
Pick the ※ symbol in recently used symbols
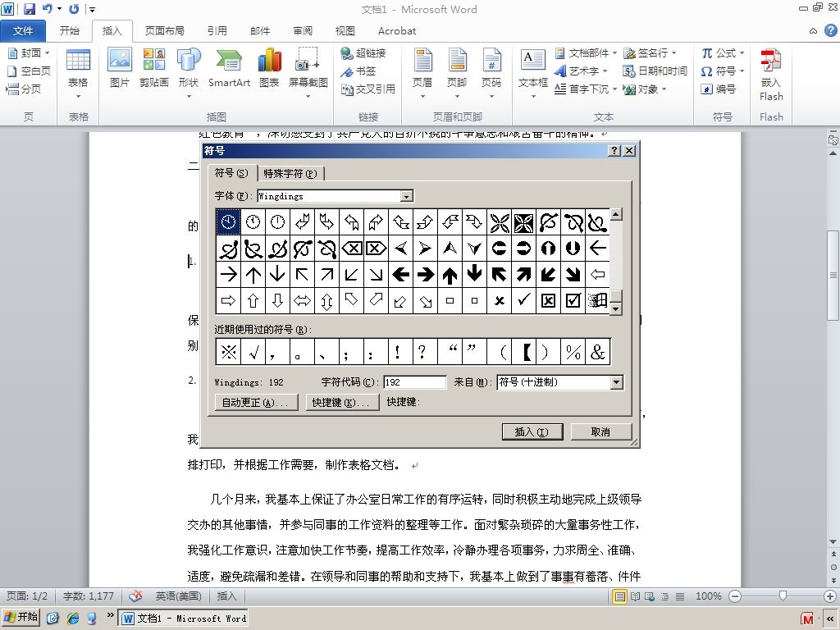229,352
